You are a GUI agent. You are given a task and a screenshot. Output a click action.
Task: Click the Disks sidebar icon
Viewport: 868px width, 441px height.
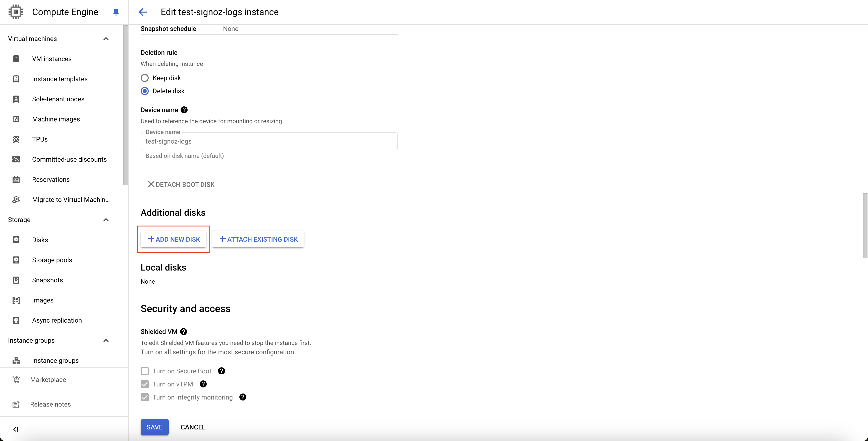(x=16, y=240)
